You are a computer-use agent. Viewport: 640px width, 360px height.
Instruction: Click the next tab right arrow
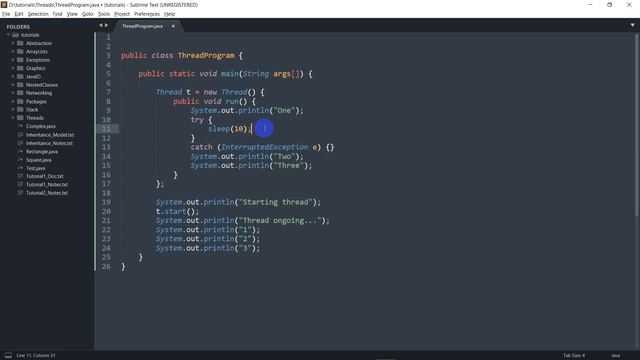[107, 25]
